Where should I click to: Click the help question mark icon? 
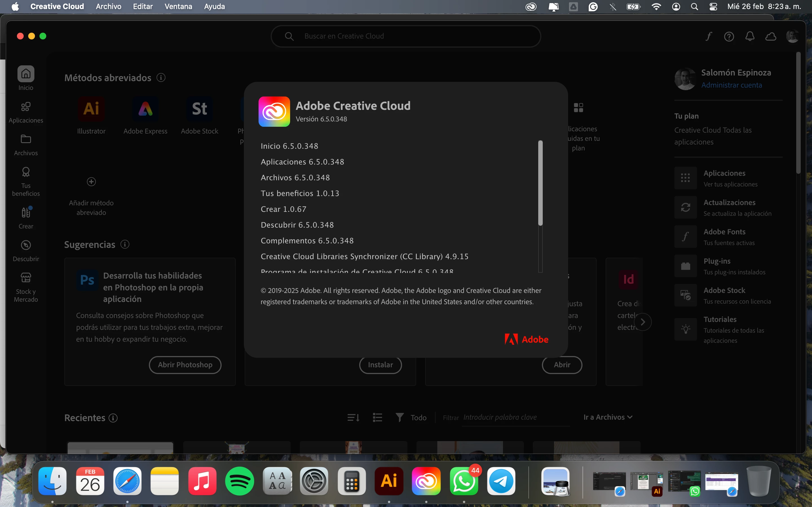(729, 36)
